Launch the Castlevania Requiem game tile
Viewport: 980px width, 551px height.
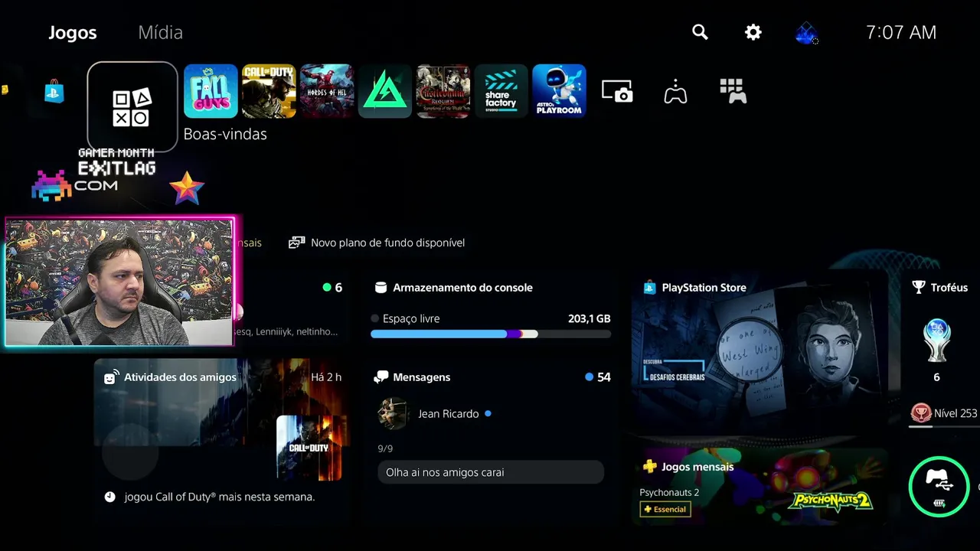click(x=443, y=91)
